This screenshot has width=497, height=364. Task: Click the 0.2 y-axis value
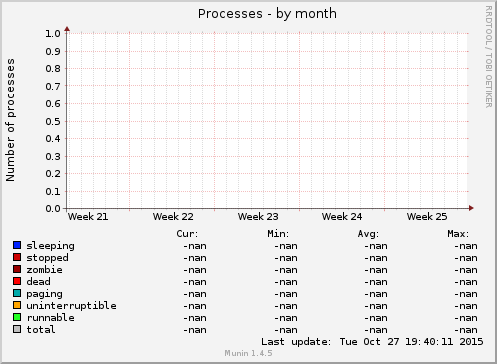[53, 174]
